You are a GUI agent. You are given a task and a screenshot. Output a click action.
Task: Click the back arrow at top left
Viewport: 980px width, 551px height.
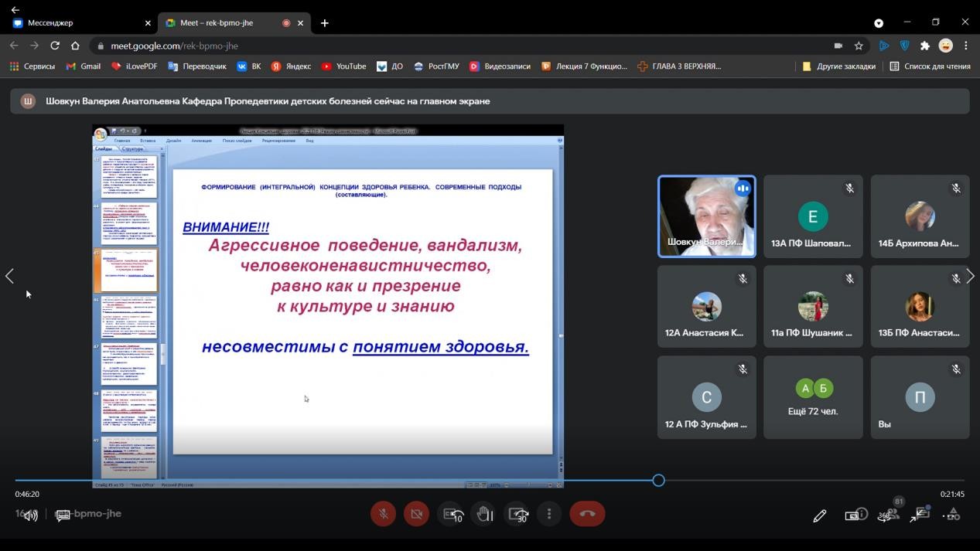pyautogui.click(x=15, y=9)
